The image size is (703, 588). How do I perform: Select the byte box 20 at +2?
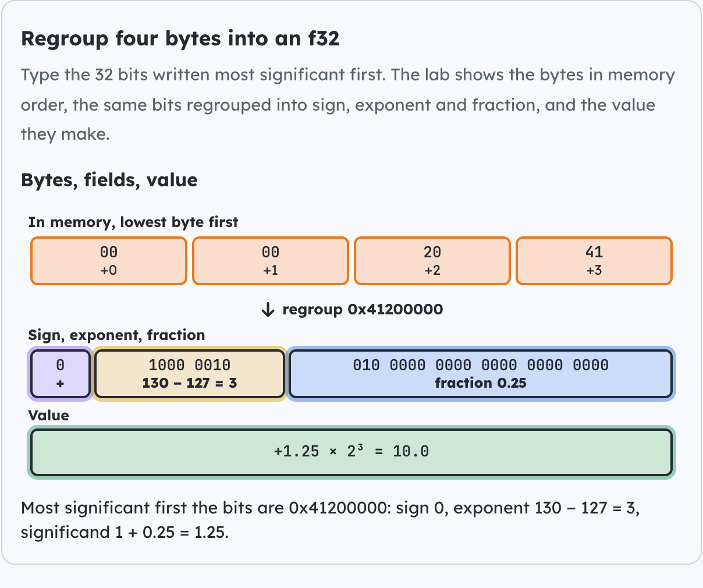click(x=432, y=261)
